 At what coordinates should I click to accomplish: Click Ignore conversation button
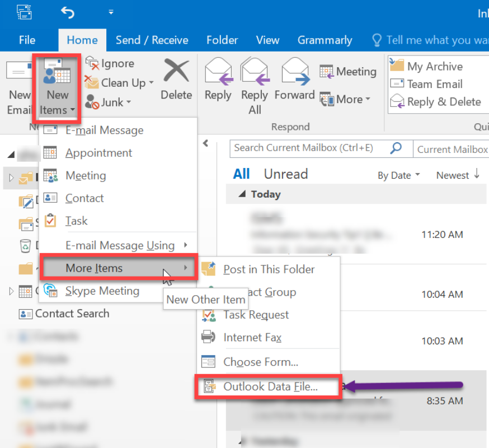110,63
